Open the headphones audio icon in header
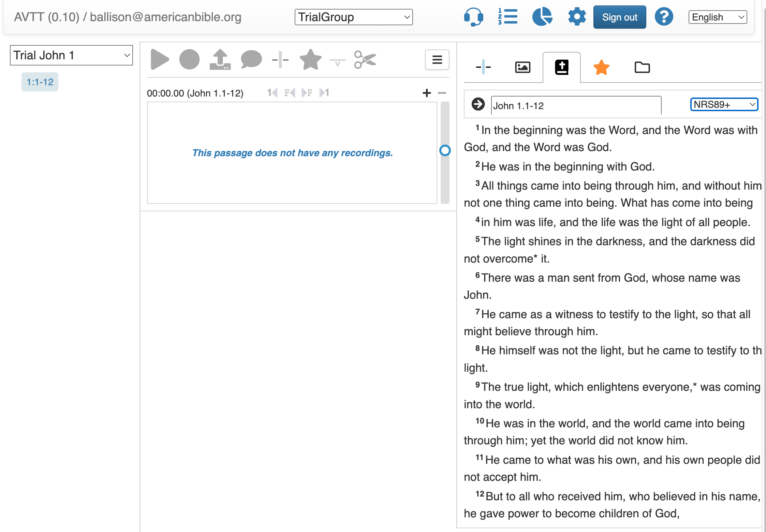 tap(473, 17)
